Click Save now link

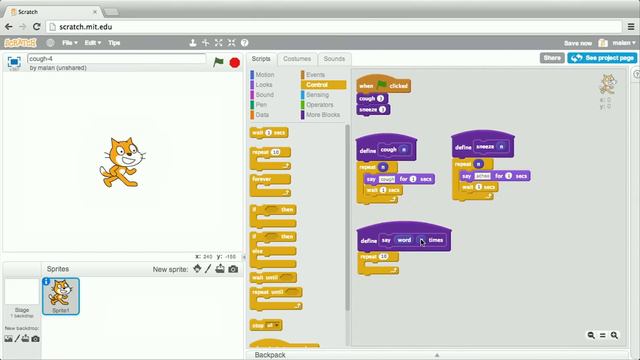point(578,43)
